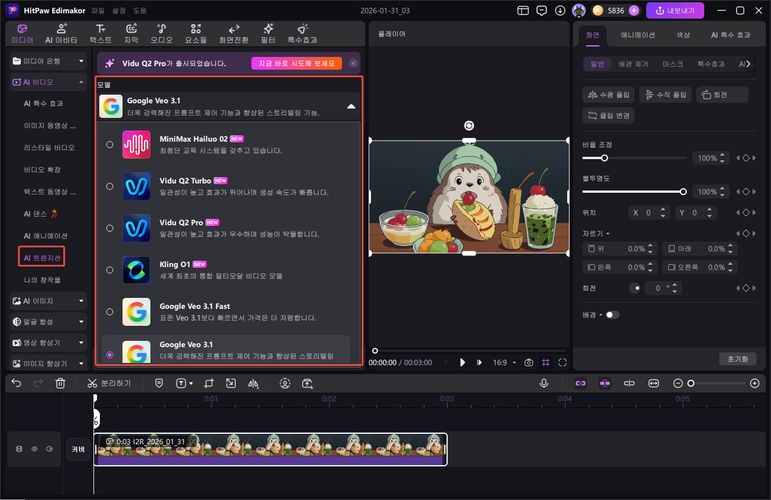Open the 자막 subtitle tool
The width and height of the screenshot is (771, 500).
click(x=131, y=33)
